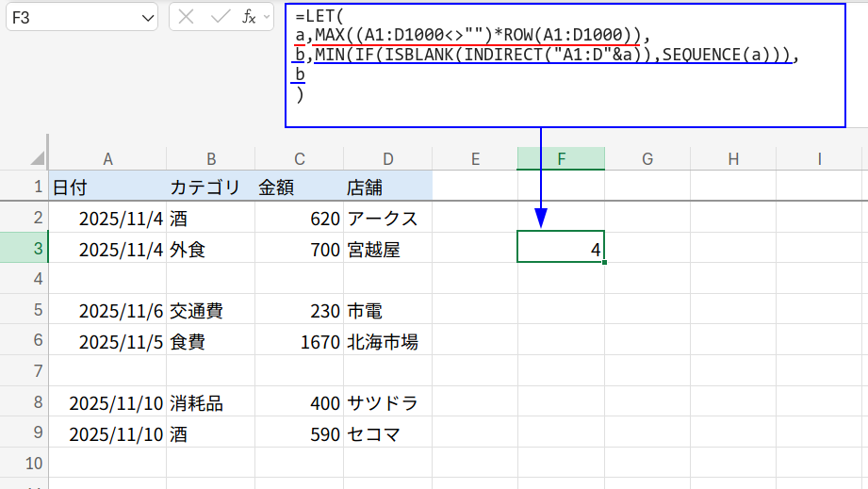The width and height of the screenshot is (868, 489).
Task: Select the cell with 交通費
Action: [211, 310]
